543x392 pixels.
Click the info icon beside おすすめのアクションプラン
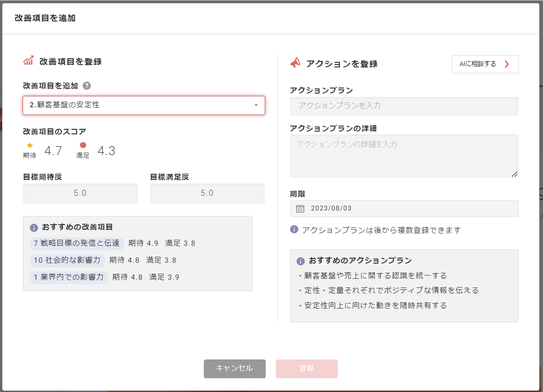tap(301, 261)
